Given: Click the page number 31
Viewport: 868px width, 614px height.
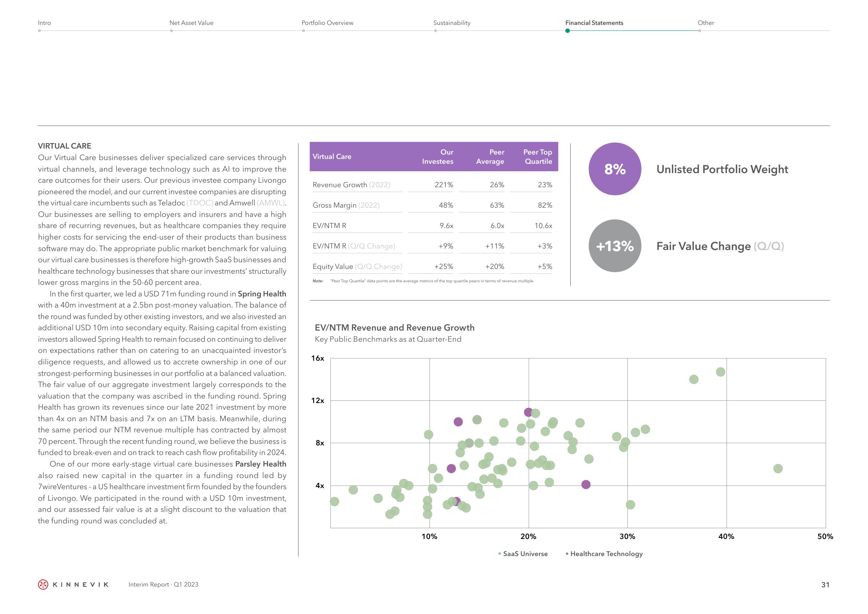Looking at the screenshot, I should point(826,585).
